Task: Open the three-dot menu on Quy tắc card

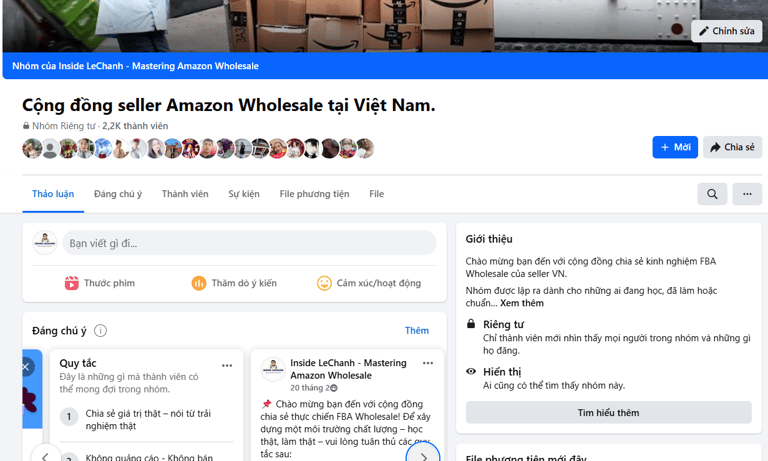Action: click(227, 365)
